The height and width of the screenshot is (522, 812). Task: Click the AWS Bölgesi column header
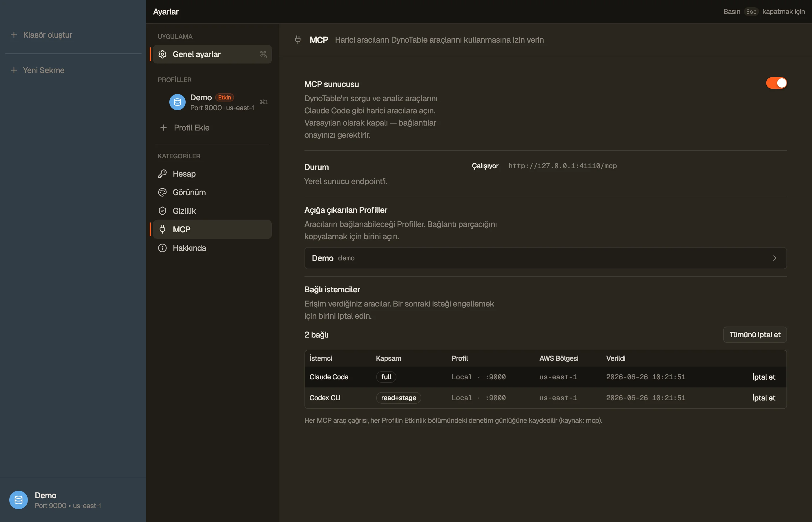pos(559,358)
